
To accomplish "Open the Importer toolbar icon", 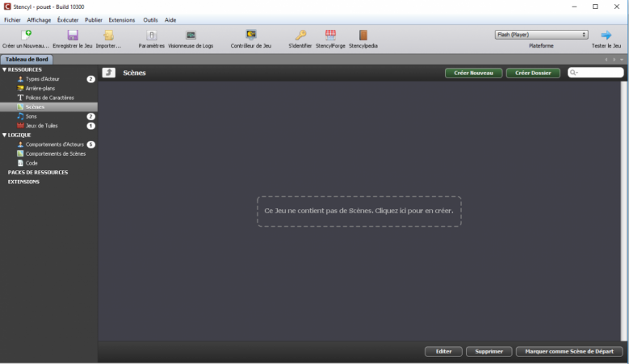I will pyautogui.click(x=108, y=36).
